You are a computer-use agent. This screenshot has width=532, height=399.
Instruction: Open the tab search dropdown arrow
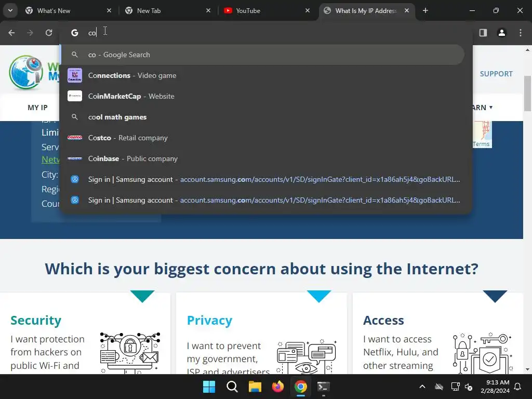[10, 10]
